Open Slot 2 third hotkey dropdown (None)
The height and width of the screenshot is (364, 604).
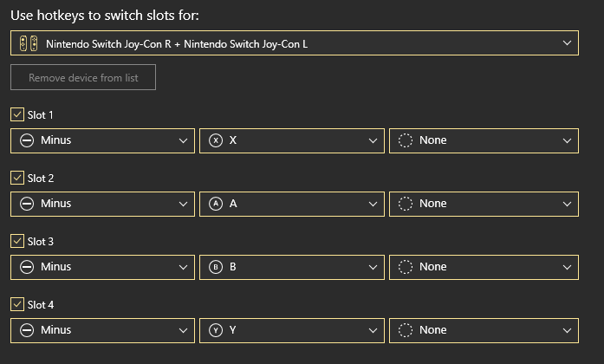[x=484, y=204]
